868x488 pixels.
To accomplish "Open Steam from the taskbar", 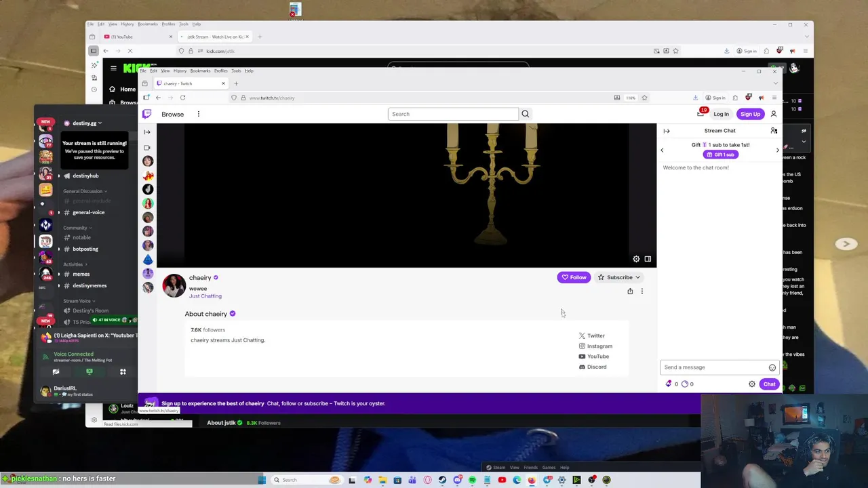I will pyautogui.click(x=442, y=480).
